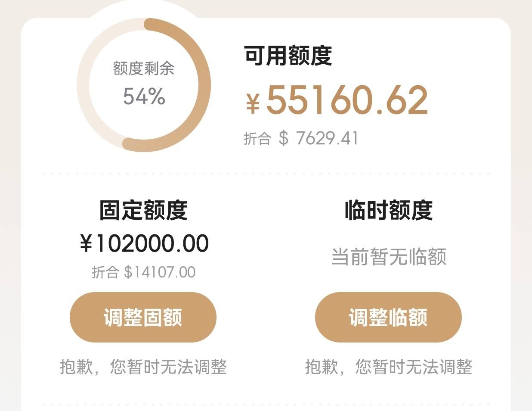
Task: Tap apology notice under 调整临额 button
Action: (x=389, y=367)
